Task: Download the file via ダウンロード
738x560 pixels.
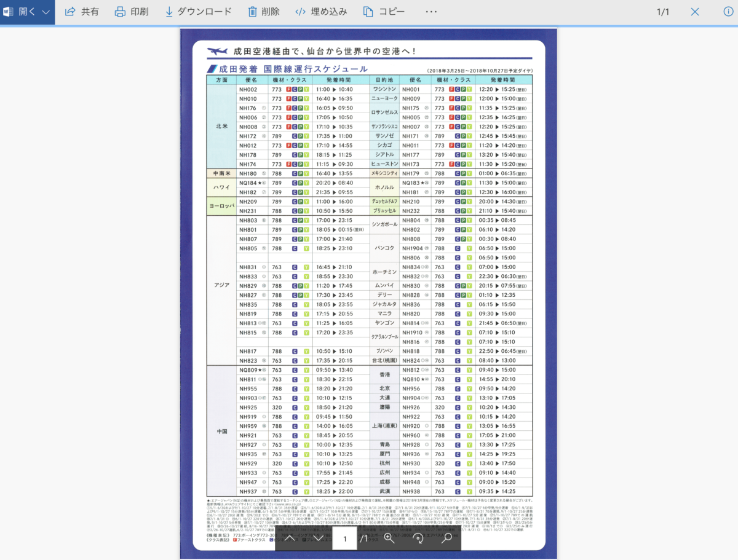Action: tap(199, 12)
